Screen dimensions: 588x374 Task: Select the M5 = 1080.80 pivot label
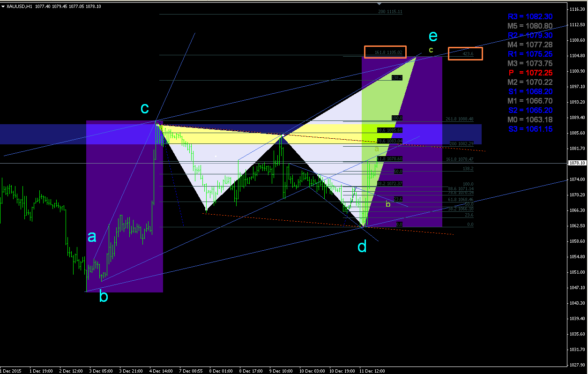(531, 25)
